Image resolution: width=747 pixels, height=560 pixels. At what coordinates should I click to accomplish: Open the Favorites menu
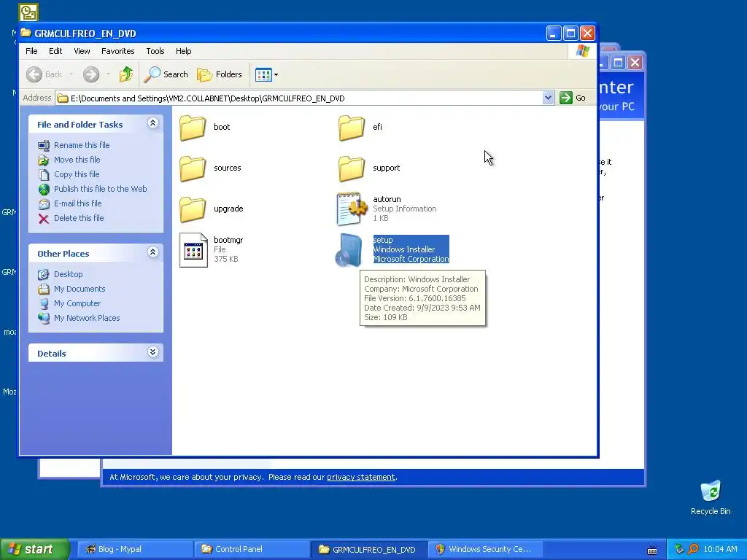tap(117, 51)
